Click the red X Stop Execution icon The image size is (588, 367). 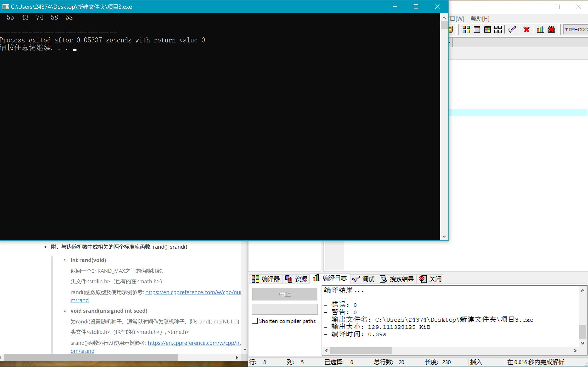tap(526, 29)
